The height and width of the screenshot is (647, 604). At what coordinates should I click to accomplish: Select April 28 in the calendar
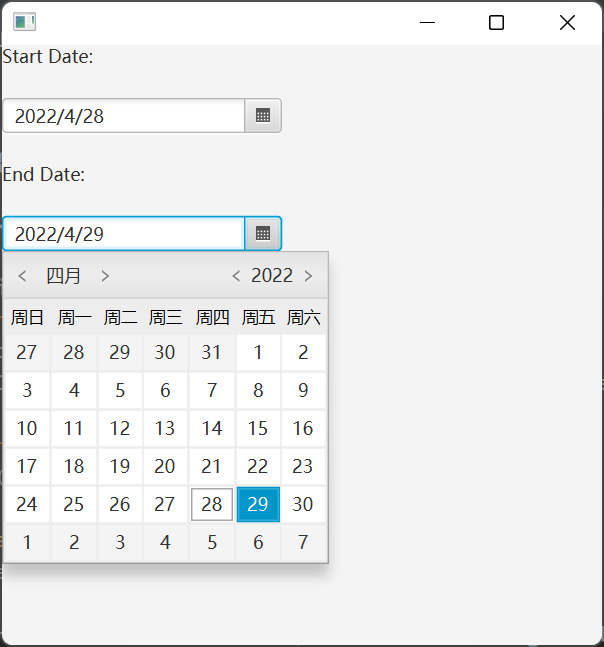pos(212,504)
